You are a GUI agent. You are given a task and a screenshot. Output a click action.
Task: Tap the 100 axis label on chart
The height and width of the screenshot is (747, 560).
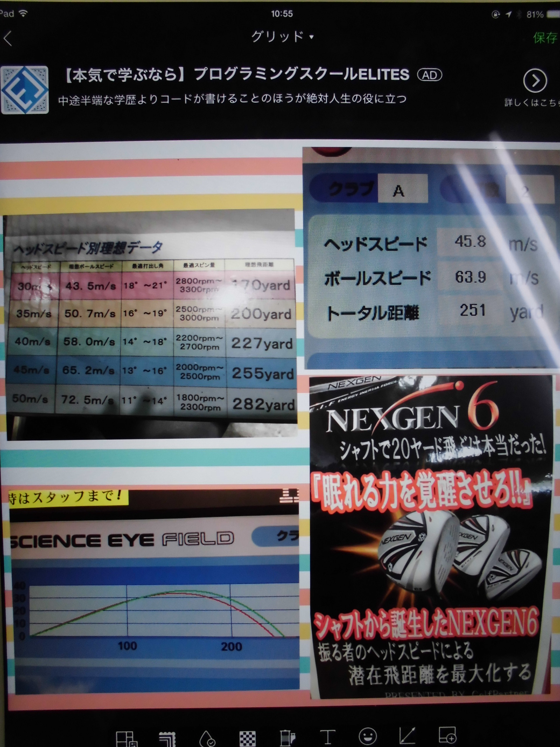(127, 646)
